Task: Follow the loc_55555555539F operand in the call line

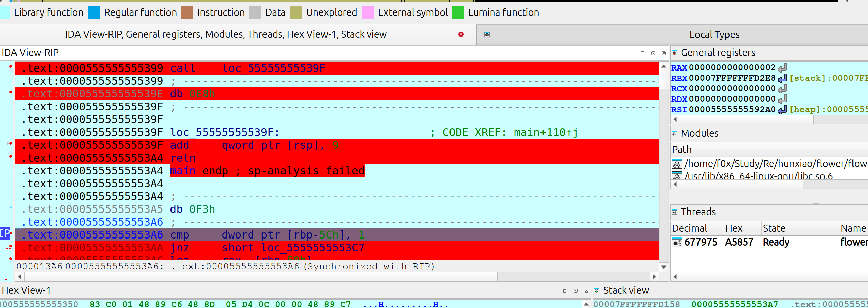Action: [x=274, y=68]
